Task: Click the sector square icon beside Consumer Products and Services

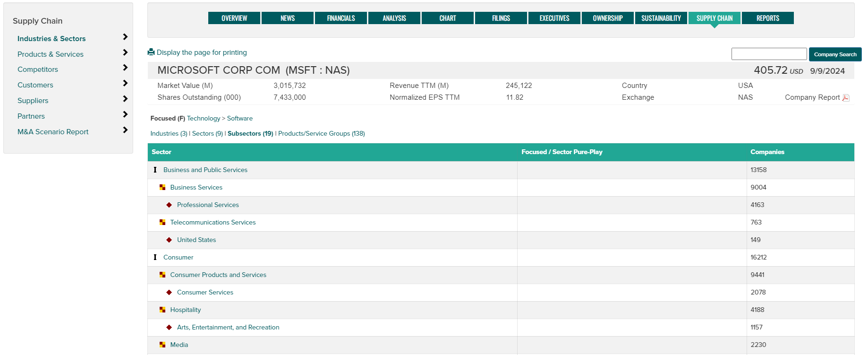Action: point(162,275)
